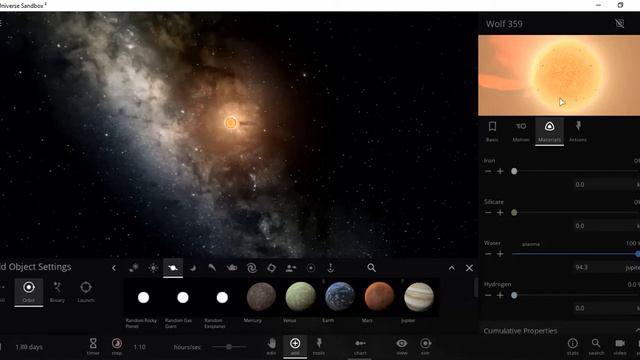The image size is (640, 360).
Task: Click the Wolf 359 preview image
Action: pyautogui.click(x=559, y=75)
